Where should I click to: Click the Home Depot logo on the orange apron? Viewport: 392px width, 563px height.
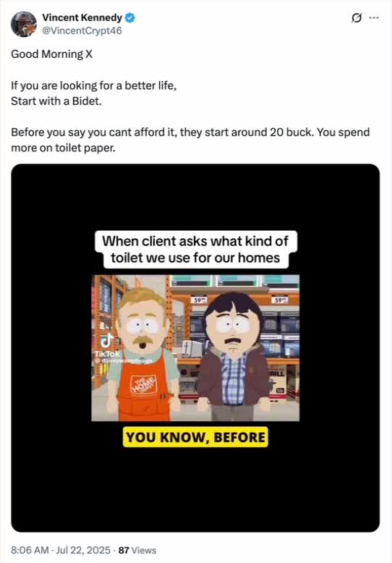(x=144, y=385)
